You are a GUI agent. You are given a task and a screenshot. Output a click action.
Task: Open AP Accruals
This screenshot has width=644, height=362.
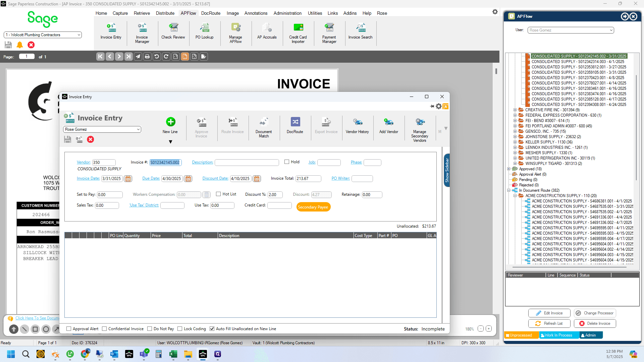pos(267,32)
